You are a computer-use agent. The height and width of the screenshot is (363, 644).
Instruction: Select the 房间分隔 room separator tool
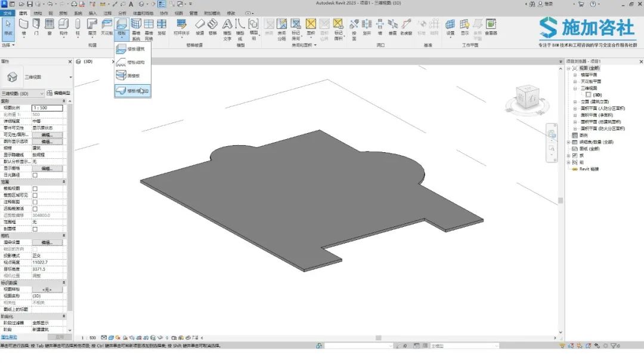pyautogui.click(x=281, y=29)
